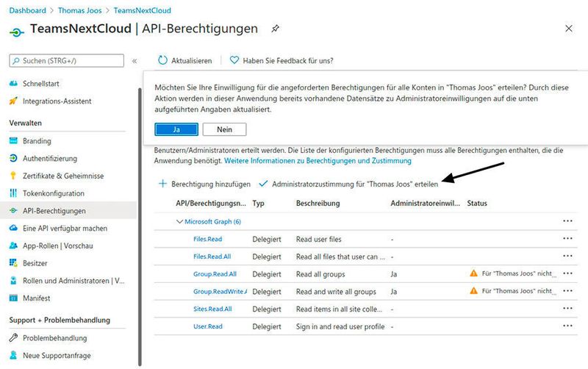Viewport: 588px width, 369px height.
Task: Open Problembehandlung menu item
Action: pos(54,338)
